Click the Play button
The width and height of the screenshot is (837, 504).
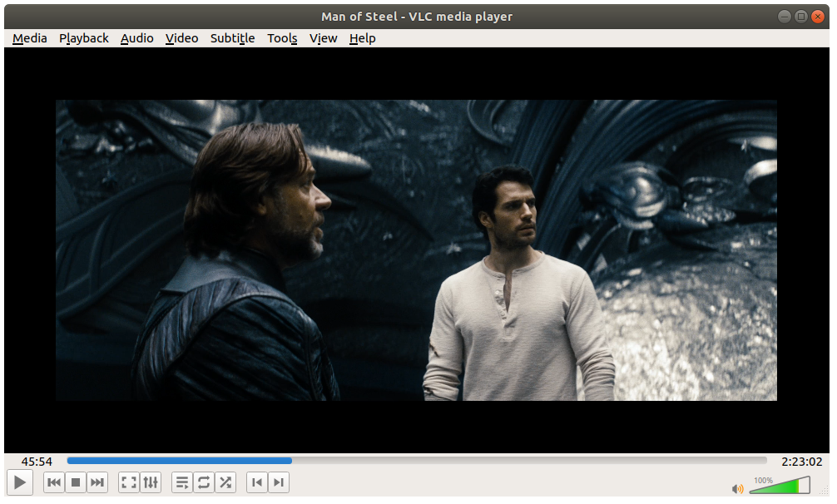pos(20,483)
